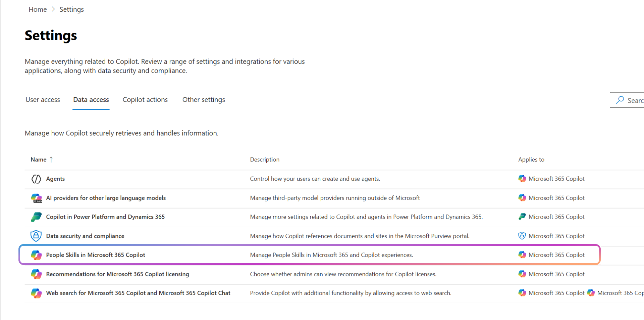This screenshot has height=320, width=644.
Task: Select the Web search Copilot icon
Action: (37, 293)
